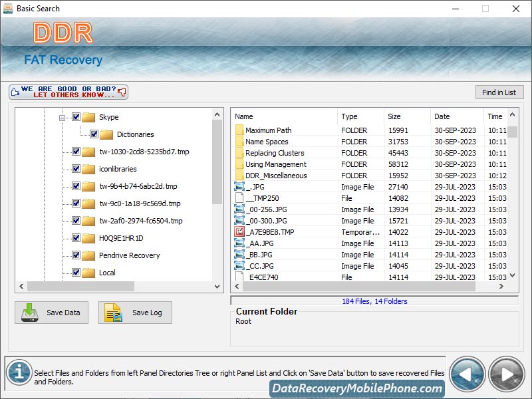Click the Find in List button
532x399 pixels.
[499, 92]
